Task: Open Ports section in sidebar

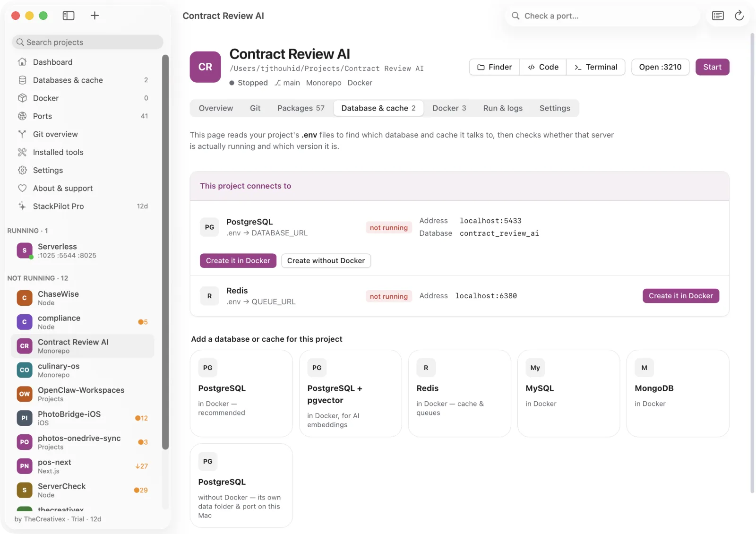Action: [83, 116]
